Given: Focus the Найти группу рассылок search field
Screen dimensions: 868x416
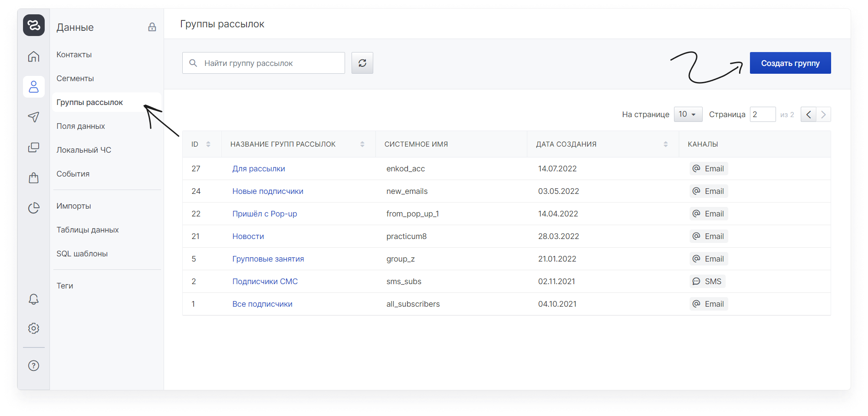Looking at the screenshot, I should 263,63.
